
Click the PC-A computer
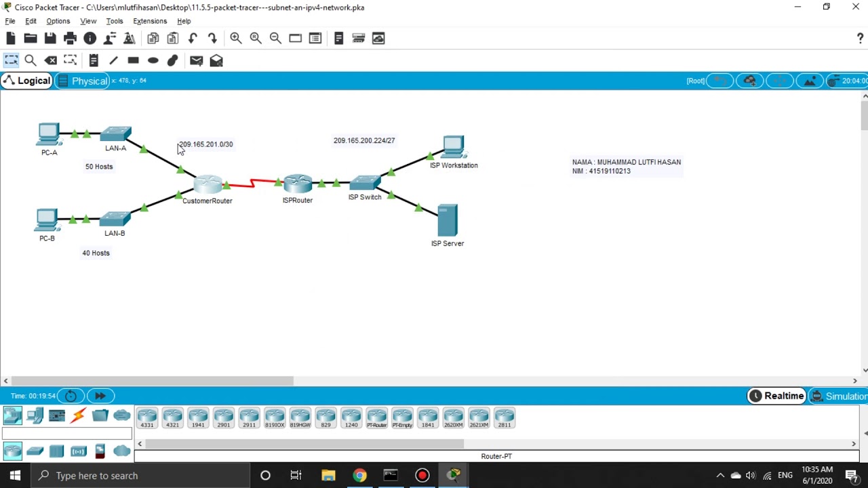[49, 135]
